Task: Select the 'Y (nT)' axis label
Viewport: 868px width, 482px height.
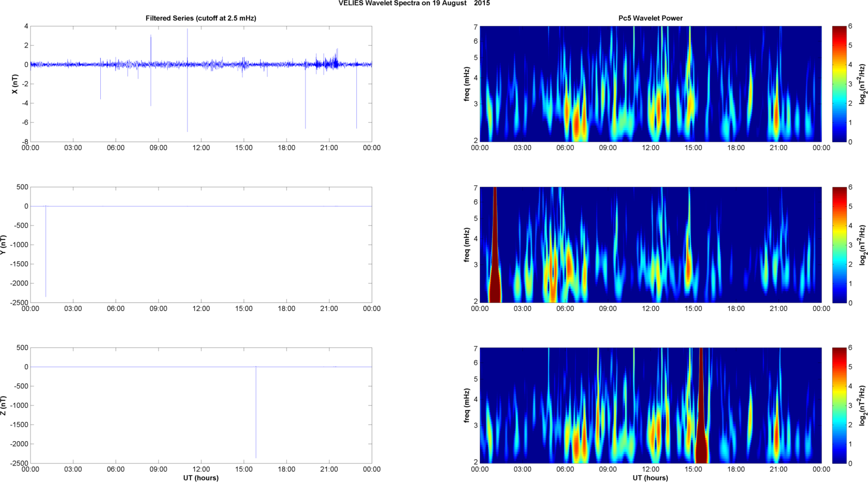Action: 3,245
